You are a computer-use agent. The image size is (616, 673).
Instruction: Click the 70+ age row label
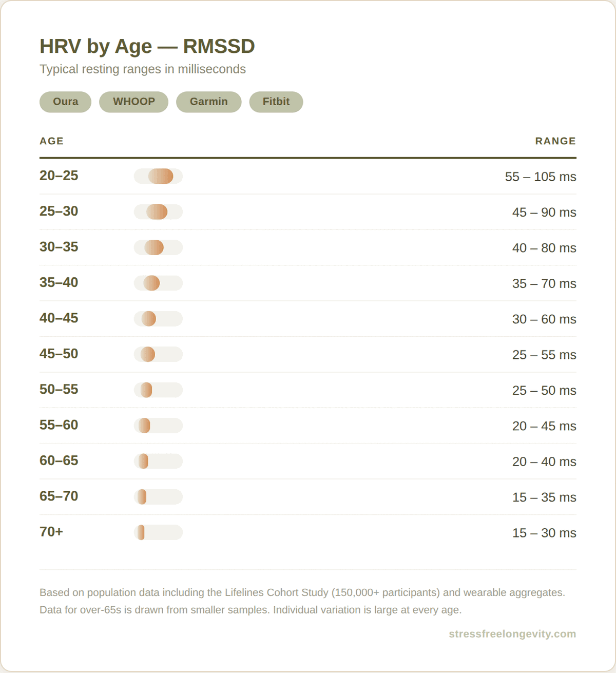pyautogui.click(x=51, y=532)
